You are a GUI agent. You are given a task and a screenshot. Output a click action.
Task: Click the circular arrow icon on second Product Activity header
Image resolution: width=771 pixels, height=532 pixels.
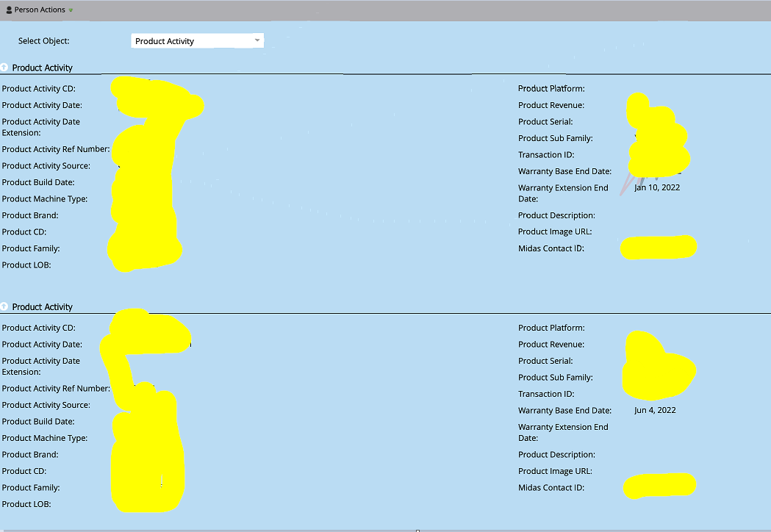[5, 306]
